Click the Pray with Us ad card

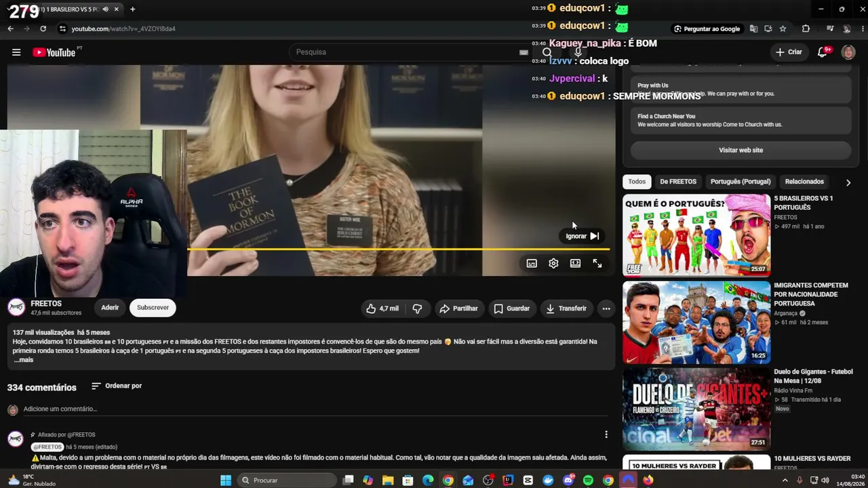click(741, 89)
